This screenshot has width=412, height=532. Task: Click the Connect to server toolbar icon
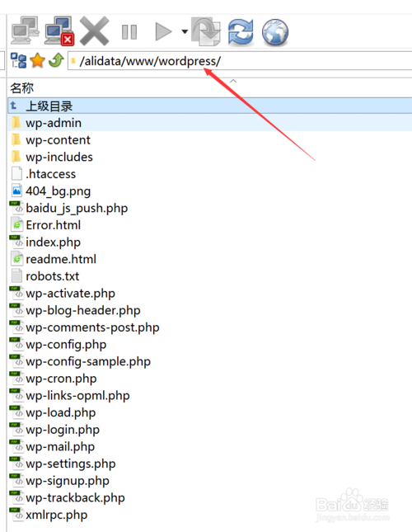point(25,31)
